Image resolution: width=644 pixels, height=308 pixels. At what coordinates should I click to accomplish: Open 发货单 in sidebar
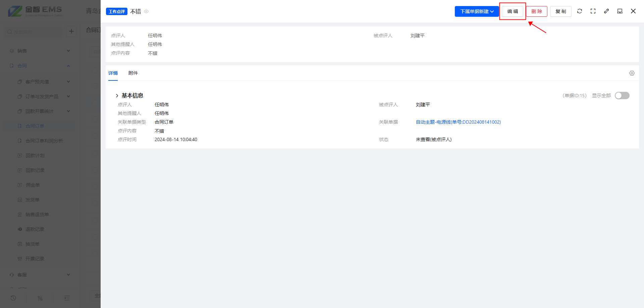pyautogui.click(x=40, y=200)
